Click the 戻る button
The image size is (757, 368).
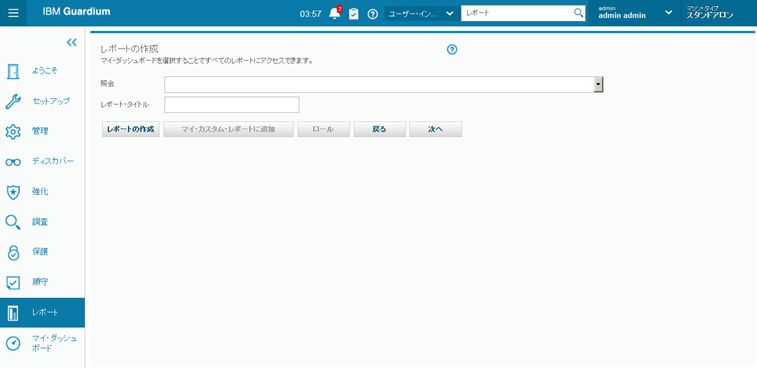tap(379, 129)
